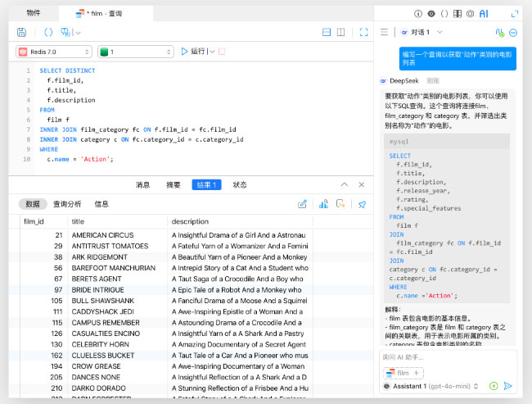
Task: Open the run options dropdown chevron
Action: [213, 52]
